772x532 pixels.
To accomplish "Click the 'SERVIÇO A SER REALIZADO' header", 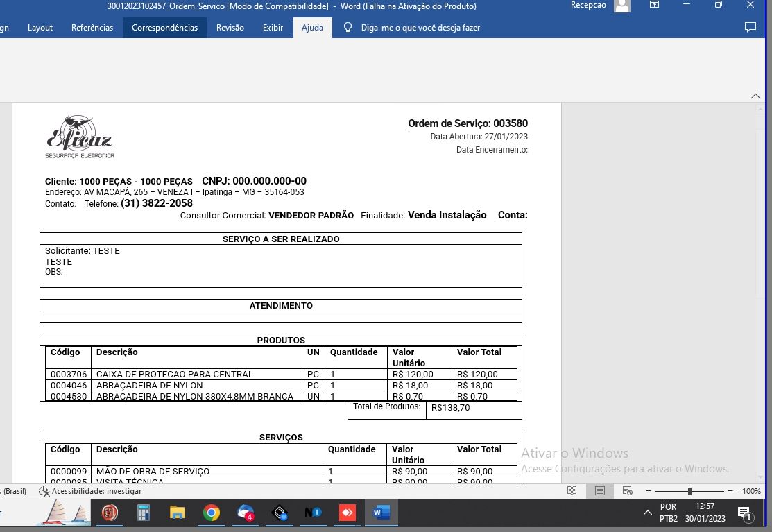I will pyautogui.click(x=281, y=239).
